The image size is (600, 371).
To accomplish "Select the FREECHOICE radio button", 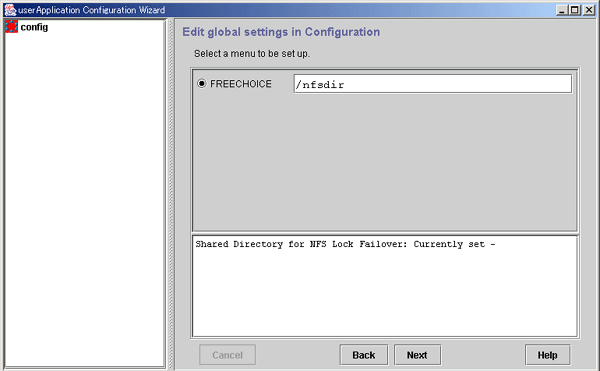I will (x=202, y=83).
